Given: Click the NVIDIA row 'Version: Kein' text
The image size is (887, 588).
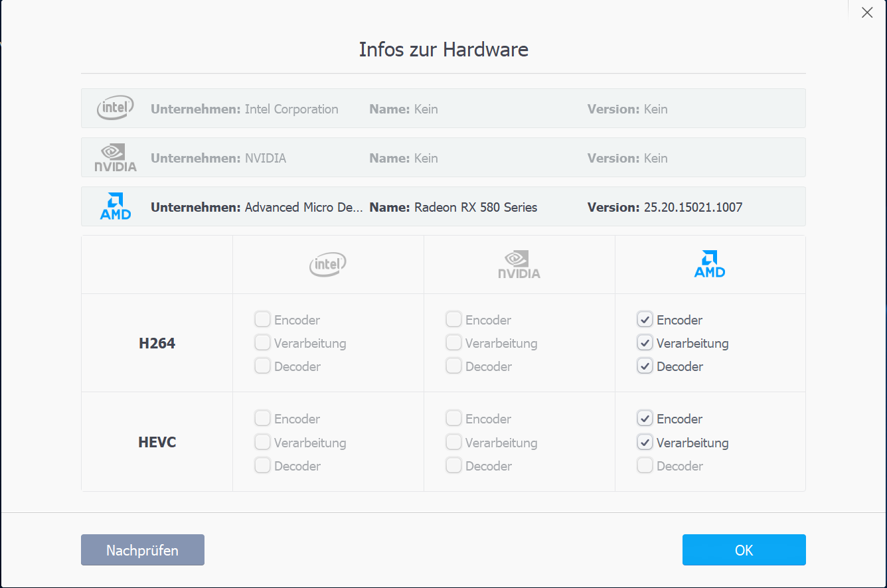Looking at the screenshot, I should pyautogui.click(x=627, y=158).
